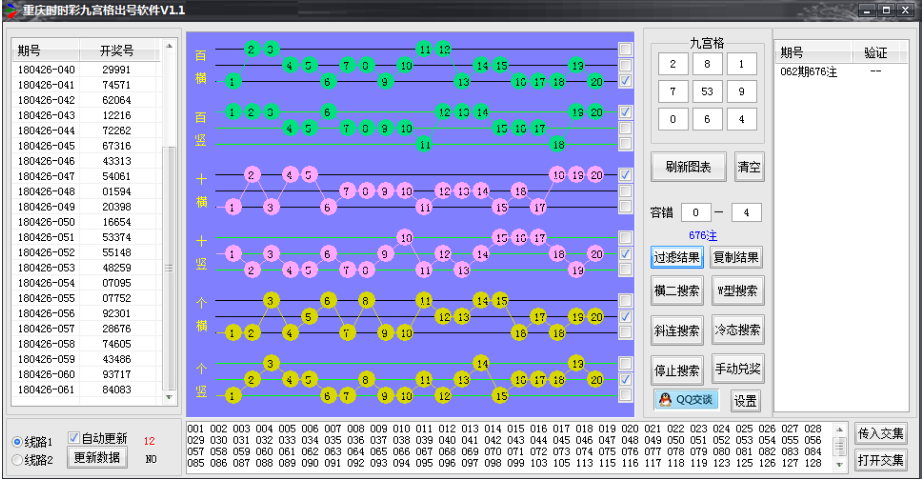Screen dimensions: 922x482
Task: Select row 180426-040 with 29991
Action: pyautogui.click(x=86, y=70)
